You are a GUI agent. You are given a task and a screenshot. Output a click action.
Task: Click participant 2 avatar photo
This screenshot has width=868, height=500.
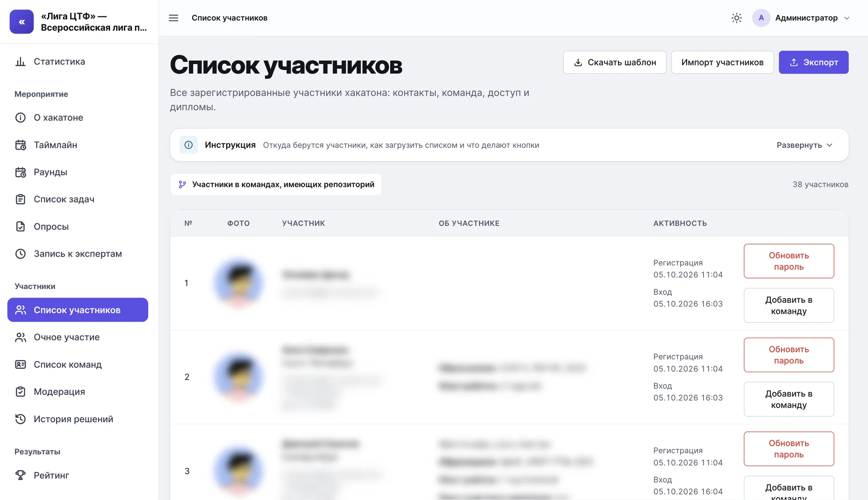click(239, 377)
